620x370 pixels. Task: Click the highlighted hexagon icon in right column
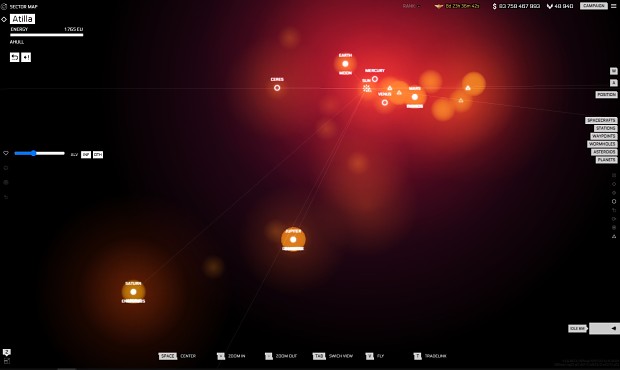click(x=614, y=202)
